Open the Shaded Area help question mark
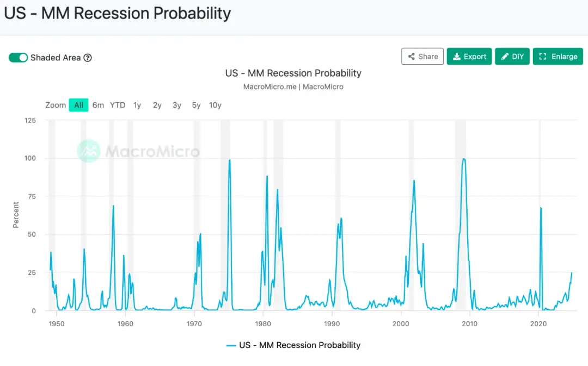Image resolution: width=588 pixels, height=366 pixels. point(87,58)
